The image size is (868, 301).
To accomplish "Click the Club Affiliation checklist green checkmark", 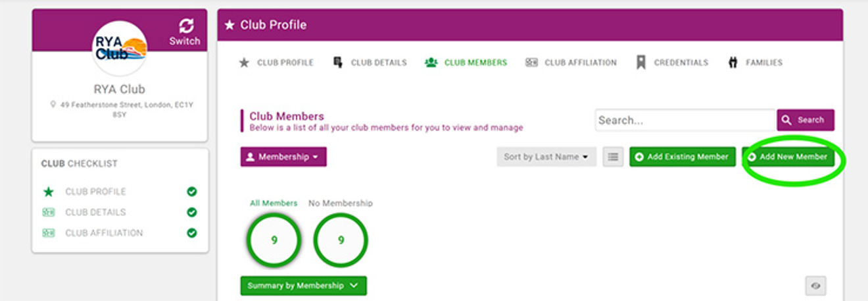I will click(191, 233).
